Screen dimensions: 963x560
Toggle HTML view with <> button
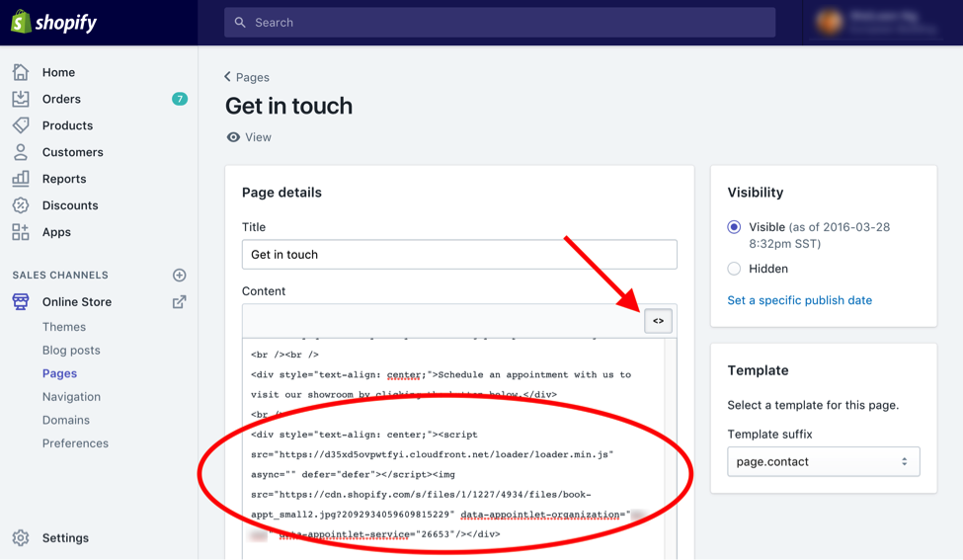coord(659,321)
